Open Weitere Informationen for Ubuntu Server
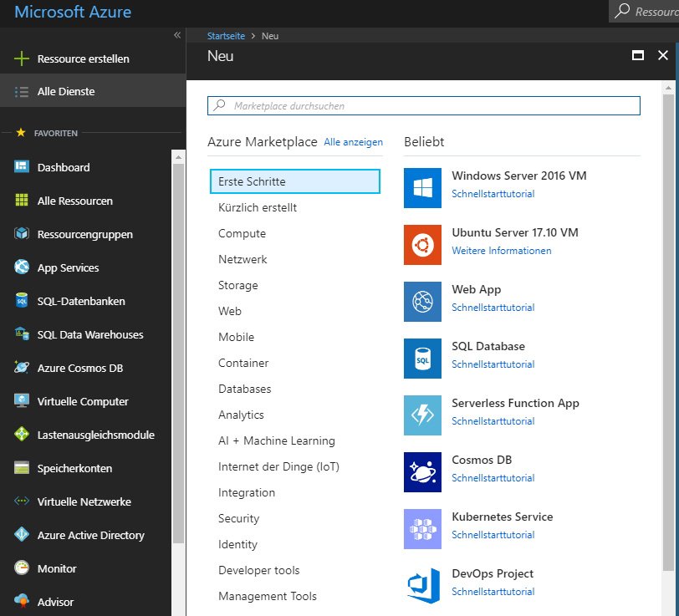The height and width of the screenshot is (616, 679). click(500, 250)
